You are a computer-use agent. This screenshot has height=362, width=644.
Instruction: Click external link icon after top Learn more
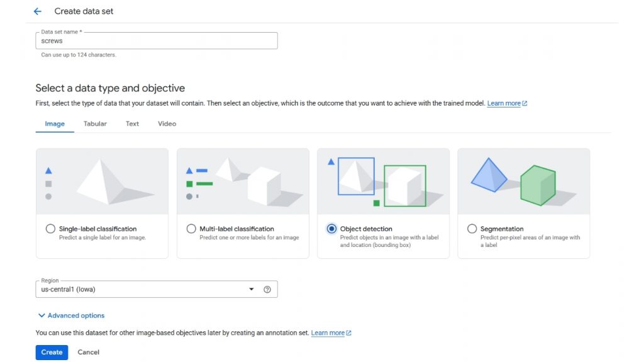(x=525, y=104)
